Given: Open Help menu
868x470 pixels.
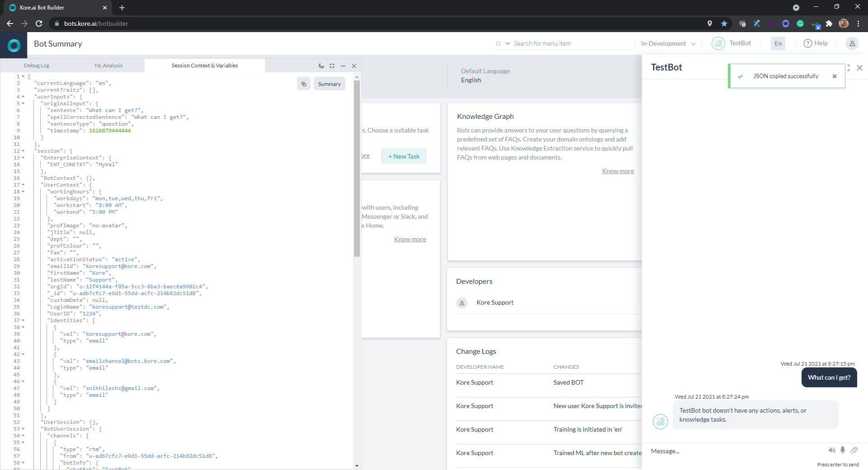Looking at the screenshot, I should pyautogui.click(x=816, y=43).
